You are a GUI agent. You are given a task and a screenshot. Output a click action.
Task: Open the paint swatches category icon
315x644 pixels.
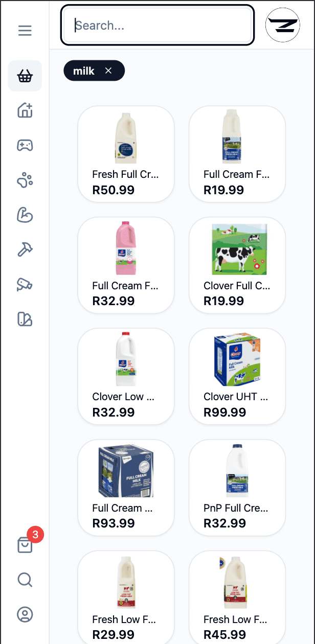25,319
